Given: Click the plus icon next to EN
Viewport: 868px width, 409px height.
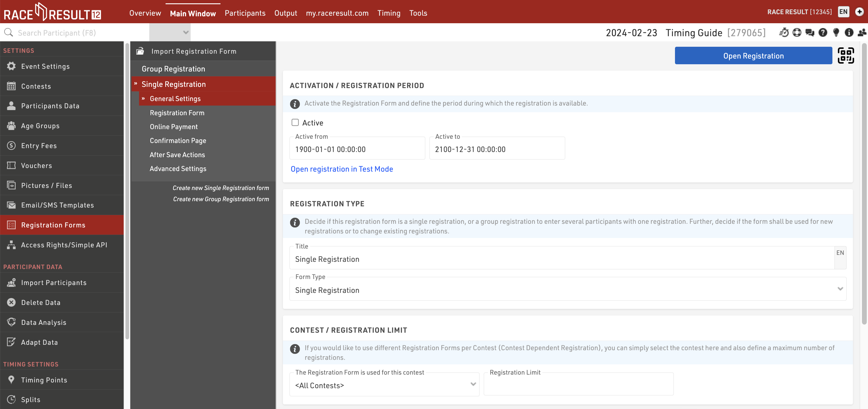Looking at the screenshot, I should 860,12.
